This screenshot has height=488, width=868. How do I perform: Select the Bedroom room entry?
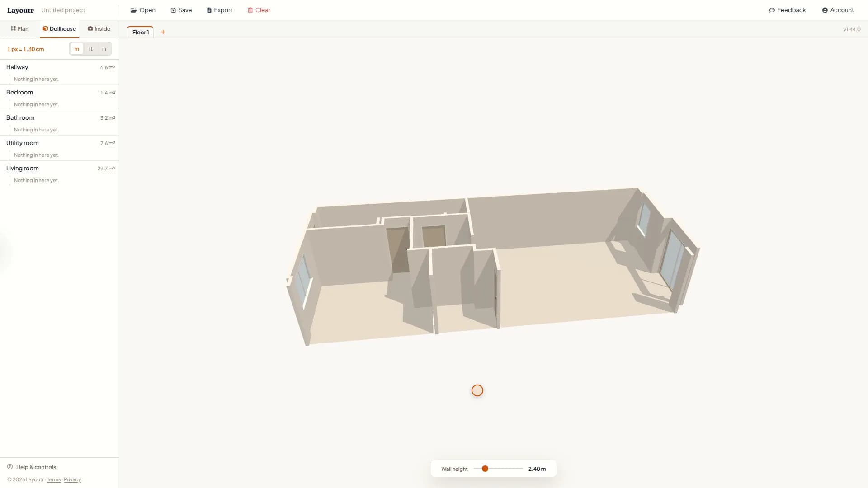(59, 92)
